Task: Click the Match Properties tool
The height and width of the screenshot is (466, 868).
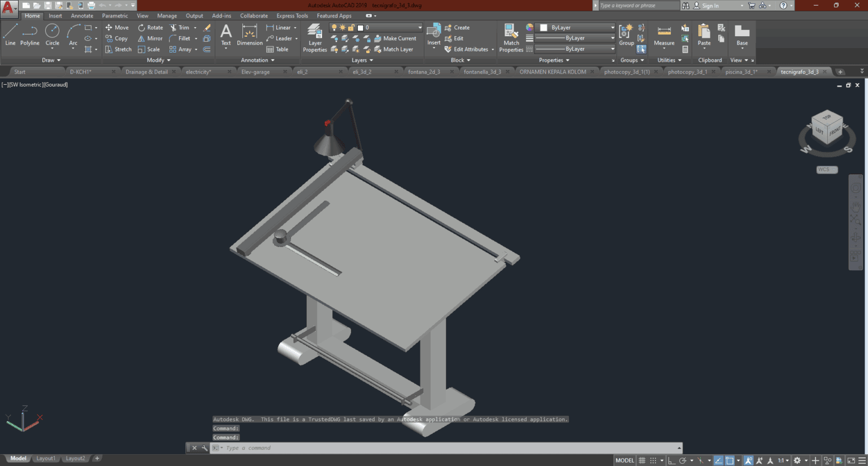Action: [x=510, y=35]
